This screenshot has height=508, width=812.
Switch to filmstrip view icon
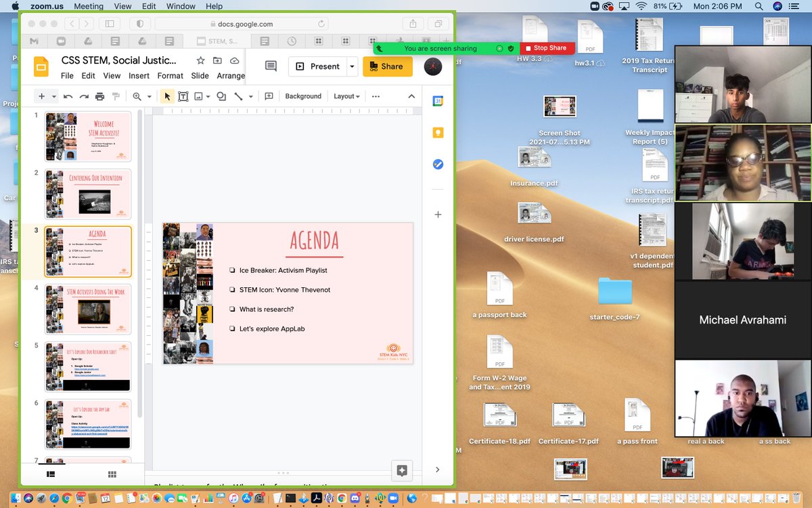[x=51, y=474]
